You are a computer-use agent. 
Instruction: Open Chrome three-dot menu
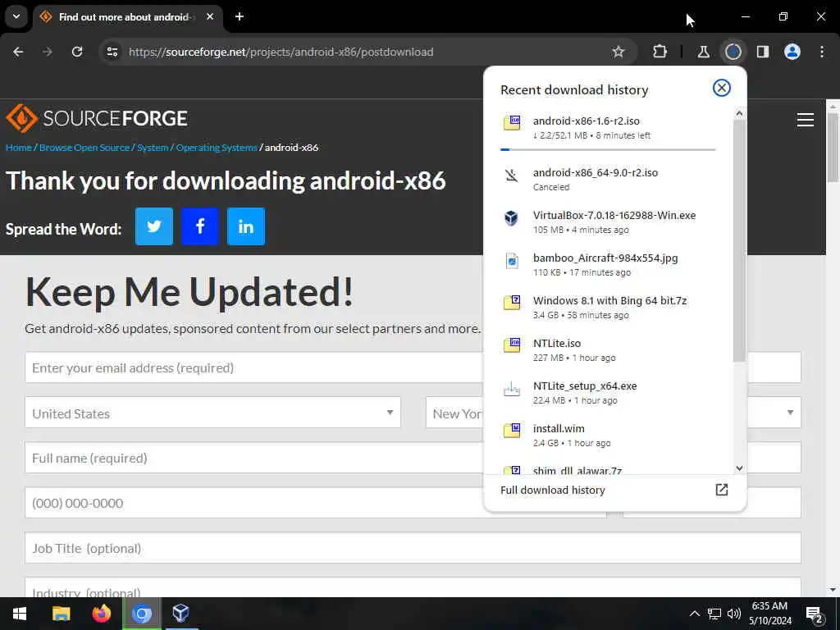(x=821, y=52)
